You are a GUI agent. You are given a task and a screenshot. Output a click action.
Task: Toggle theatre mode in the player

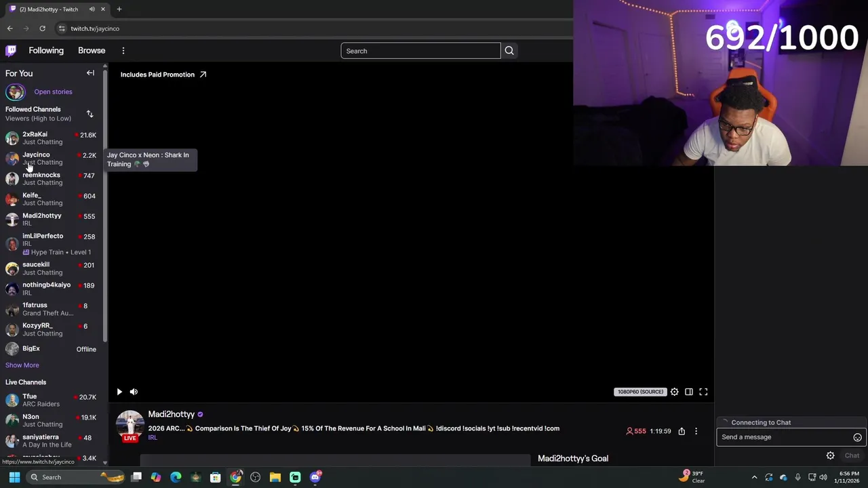click(x=689, y=392)
